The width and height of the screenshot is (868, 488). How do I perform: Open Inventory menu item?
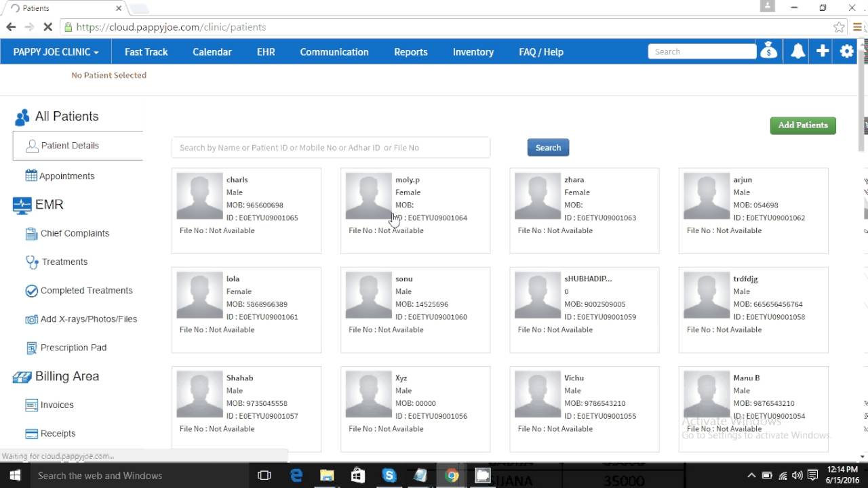point(473,52)
